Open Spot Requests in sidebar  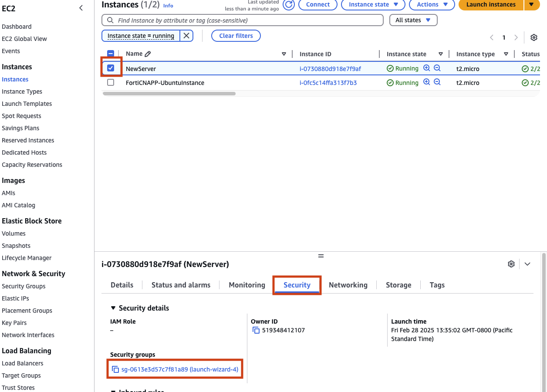click(x=21, y=116)
